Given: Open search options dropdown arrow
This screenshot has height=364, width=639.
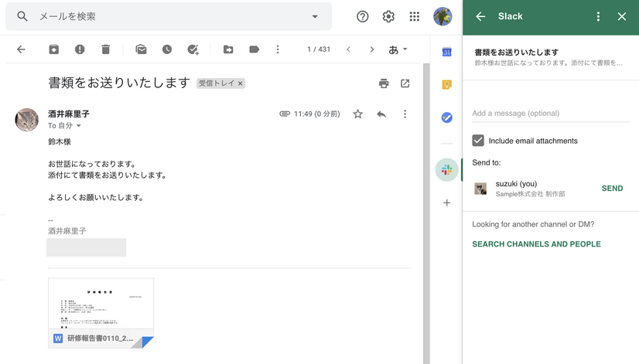Looking at the screenshot, I should (315, 16).
